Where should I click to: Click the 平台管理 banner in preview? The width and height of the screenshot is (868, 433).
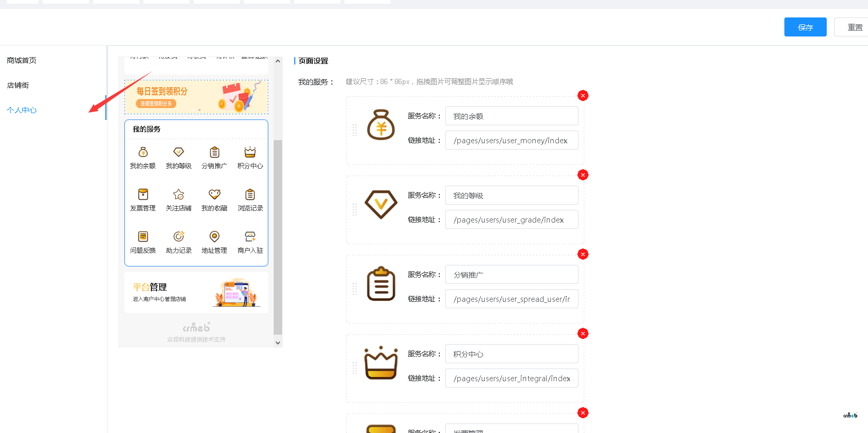click(x=196, y=292)
